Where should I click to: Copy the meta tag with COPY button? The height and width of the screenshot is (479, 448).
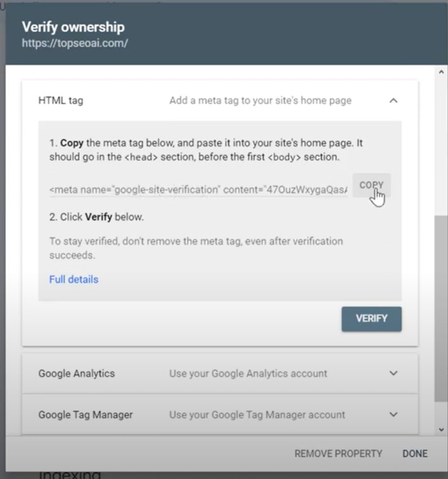372,185
